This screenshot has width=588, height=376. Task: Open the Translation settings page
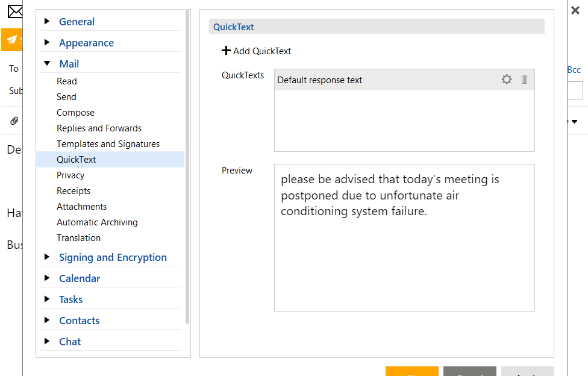(78, 238)
